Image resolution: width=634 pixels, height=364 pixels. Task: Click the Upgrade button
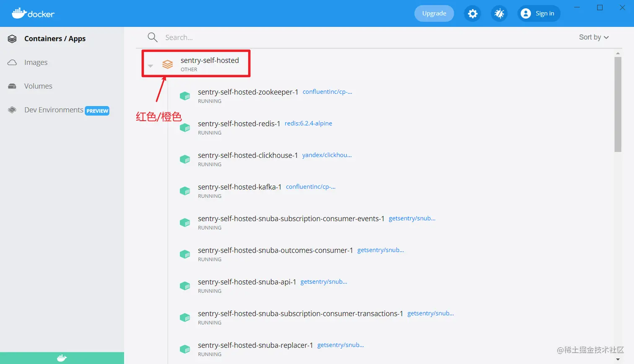(x=434, y=13)
